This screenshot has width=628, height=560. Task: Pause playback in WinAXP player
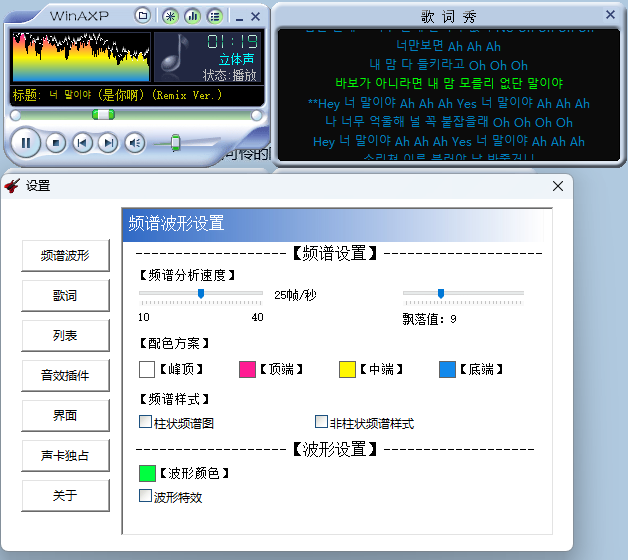pos(26,143)
